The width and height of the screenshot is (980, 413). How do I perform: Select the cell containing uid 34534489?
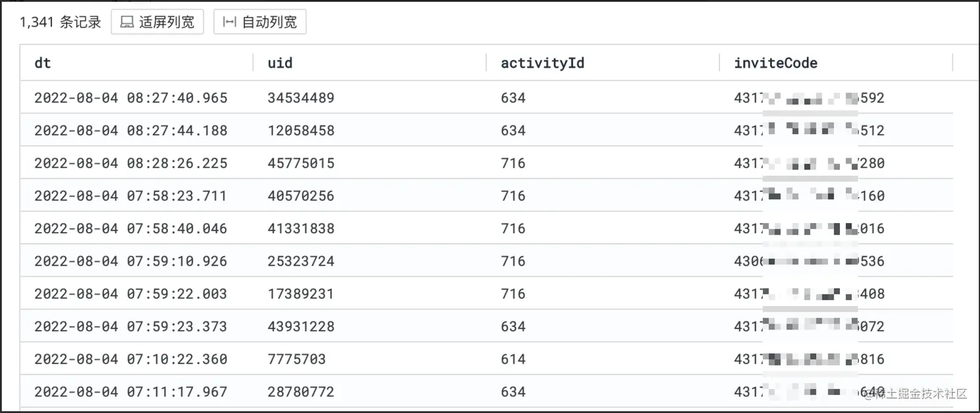point(301,97)
